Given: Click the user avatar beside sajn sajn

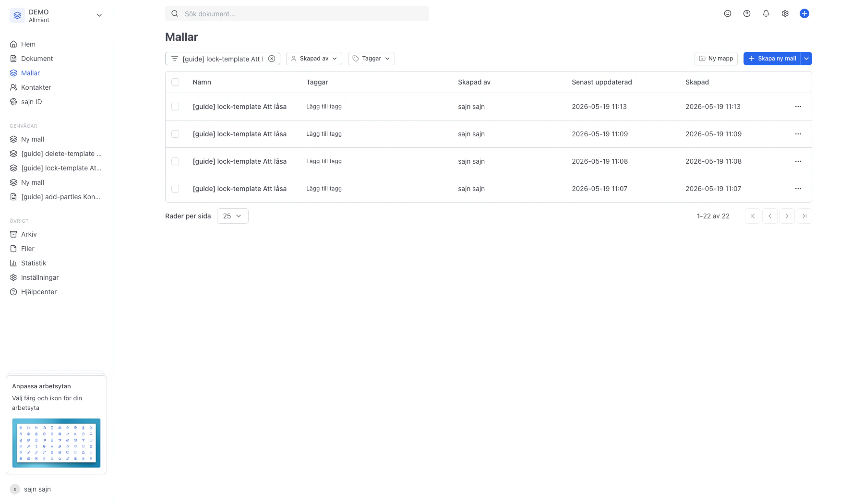Looking at the screenshot, I should (15, 489).
